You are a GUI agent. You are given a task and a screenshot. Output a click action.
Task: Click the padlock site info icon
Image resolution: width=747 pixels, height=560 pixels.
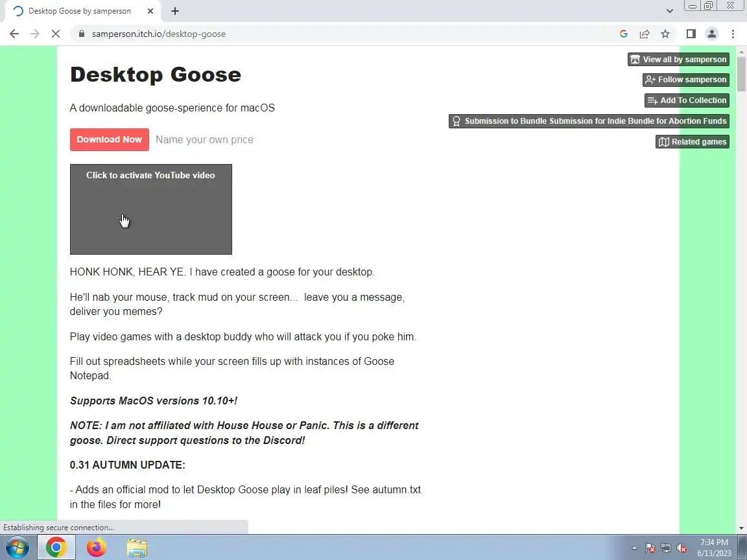(82, 34)
